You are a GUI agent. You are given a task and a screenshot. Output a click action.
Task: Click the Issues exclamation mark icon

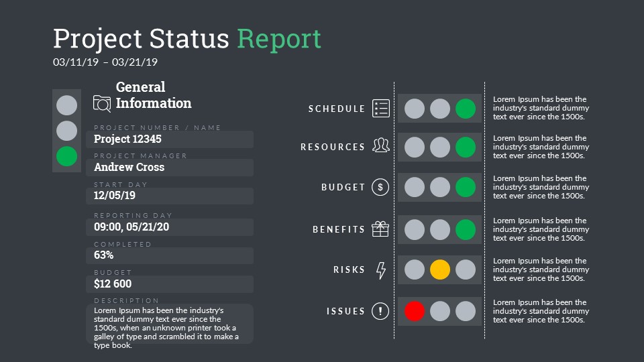pyautogui.click(x=380, y=311)
